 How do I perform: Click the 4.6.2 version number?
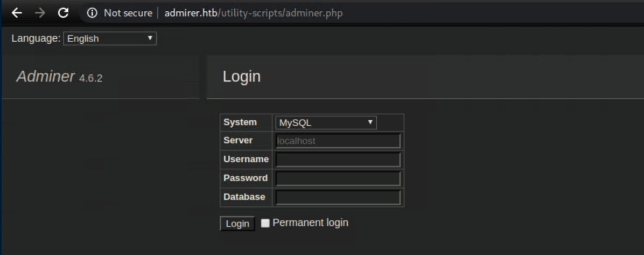(90, 78)
